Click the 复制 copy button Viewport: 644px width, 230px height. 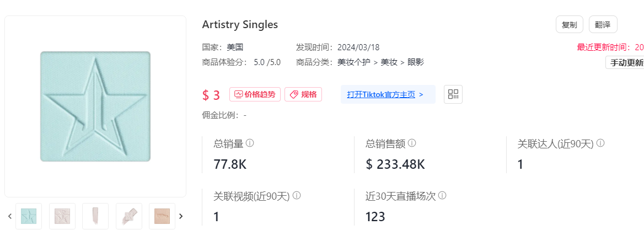569,25
